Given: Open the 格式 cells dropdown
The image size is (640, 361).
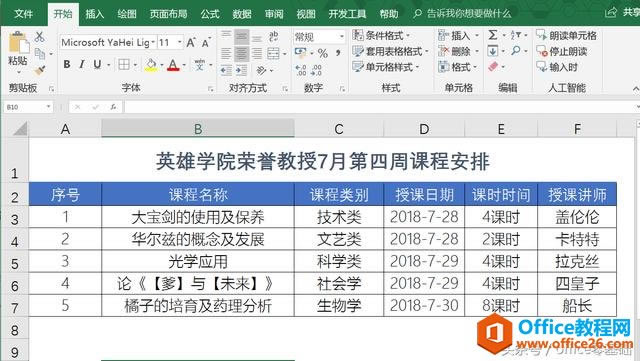Looking at the screenshot, I should click(458, 67).
